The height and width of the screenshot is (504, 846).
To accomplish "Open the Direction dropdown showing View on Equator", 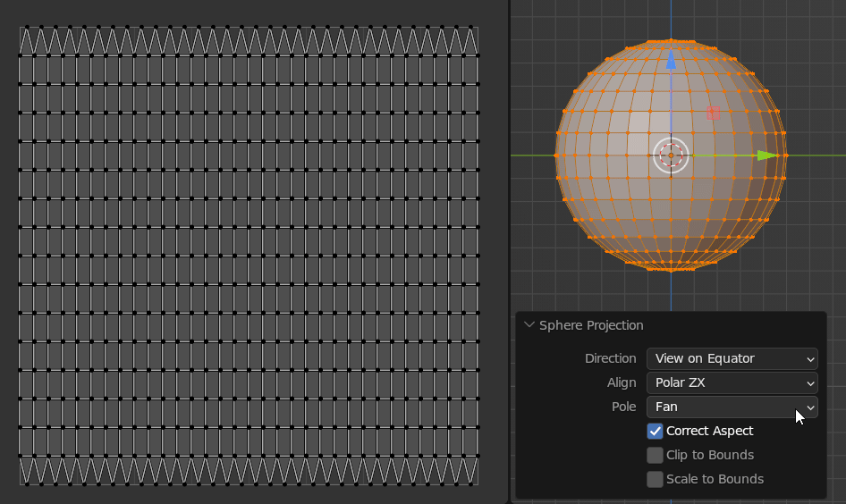I will coord(732,358).
